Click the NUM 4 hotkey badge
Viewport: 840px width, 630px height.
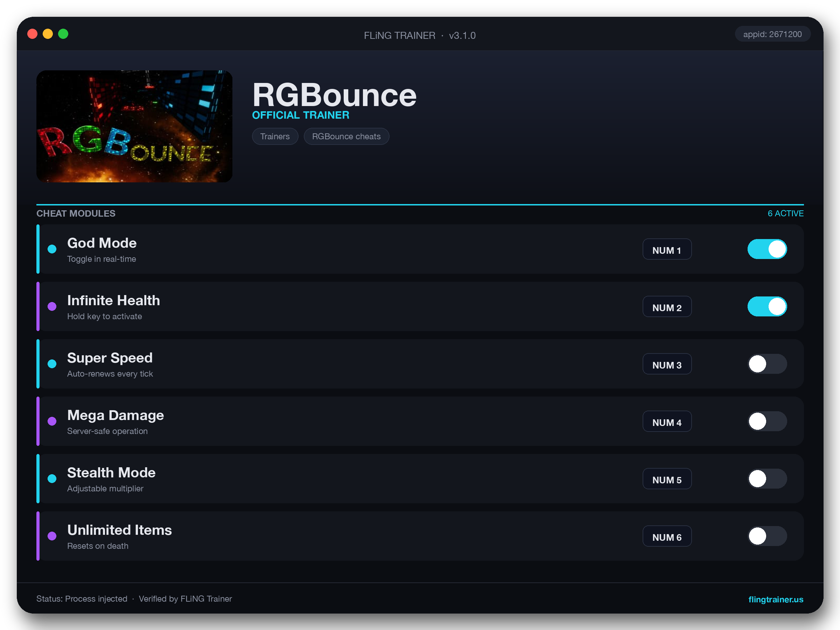click(x=667, y=421)
